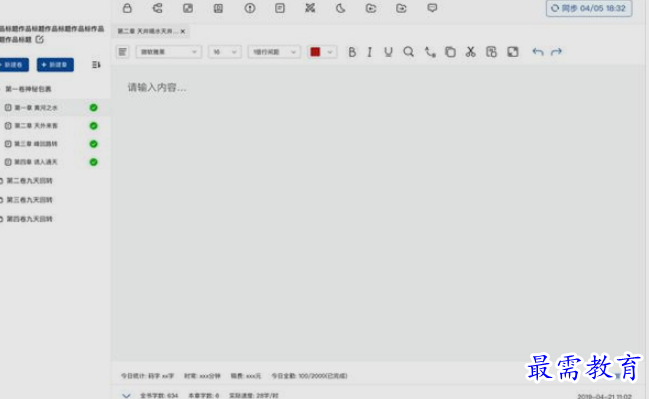Click the 全书字数 634 status text

click(159, 396)
